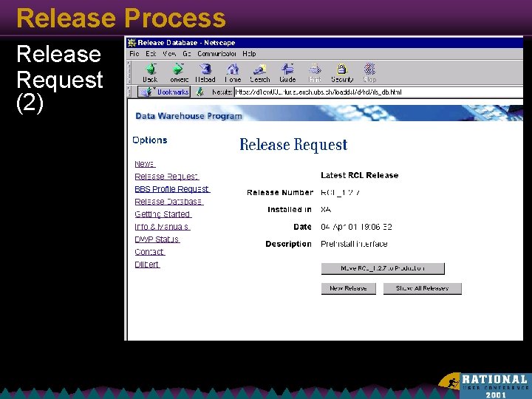Click Move RCL_1.2.7 to Production button
The width and height of the screenshot is (532, 399).
383,268
